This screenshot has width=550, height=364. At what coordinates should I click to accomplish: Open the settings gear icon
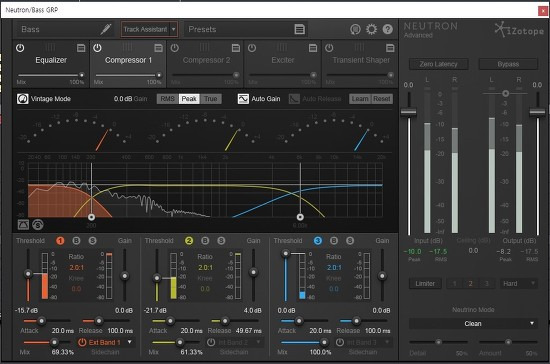371,29
